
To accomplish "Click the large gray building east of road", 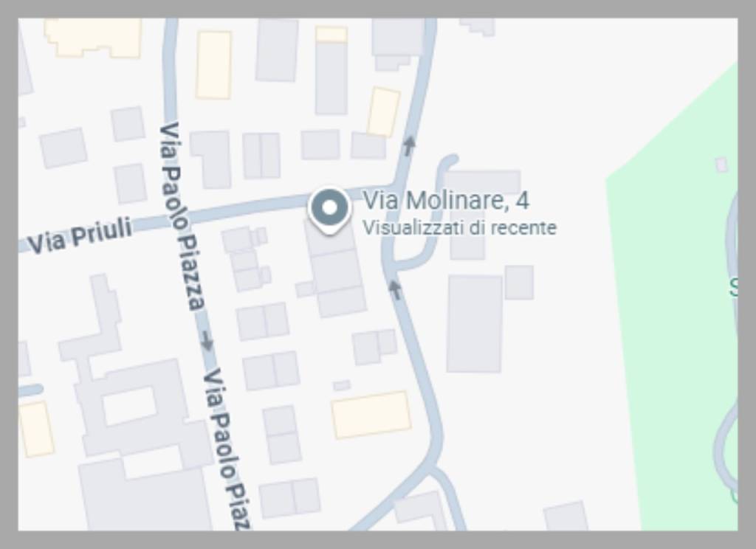I will (475, 324).
